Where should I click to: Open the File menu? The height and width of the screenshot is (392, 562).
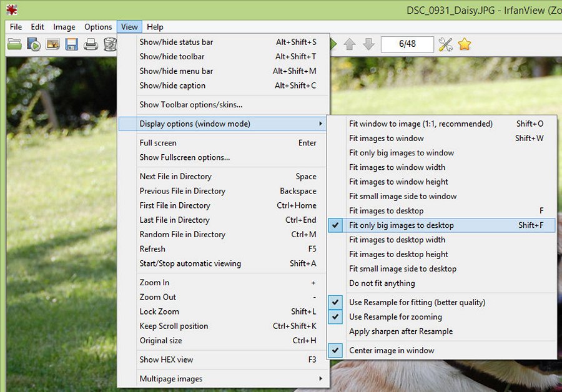coord(16,27)
